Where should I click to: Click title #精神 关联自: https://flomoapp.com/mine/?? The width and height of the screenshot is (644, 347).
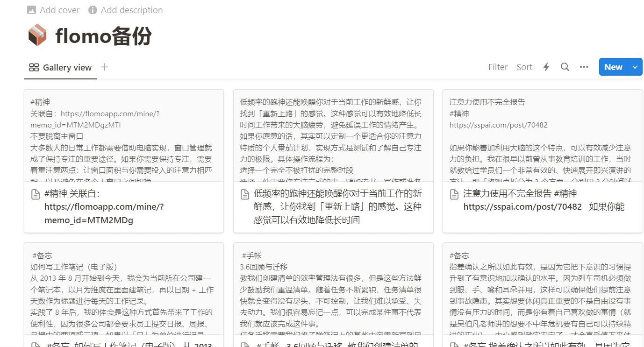coord(104,207)
